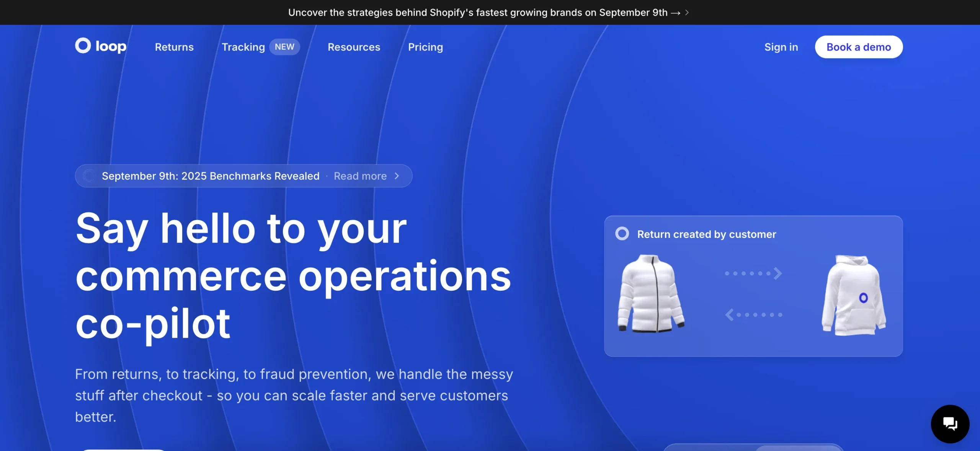Click the circle icon beside Return created

(x=622, y=234)
